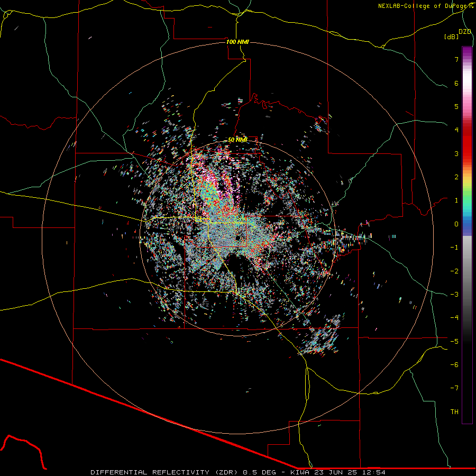Select the "-5" scale value

454,342
